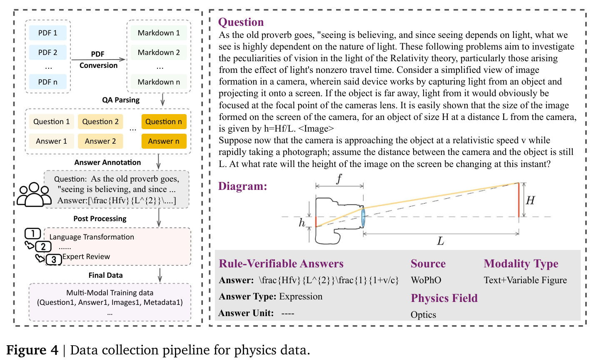Choose the highlighted Question n box
Image resolution: width=596 pixels, height=364 pixels.
[x=164, y=122]
